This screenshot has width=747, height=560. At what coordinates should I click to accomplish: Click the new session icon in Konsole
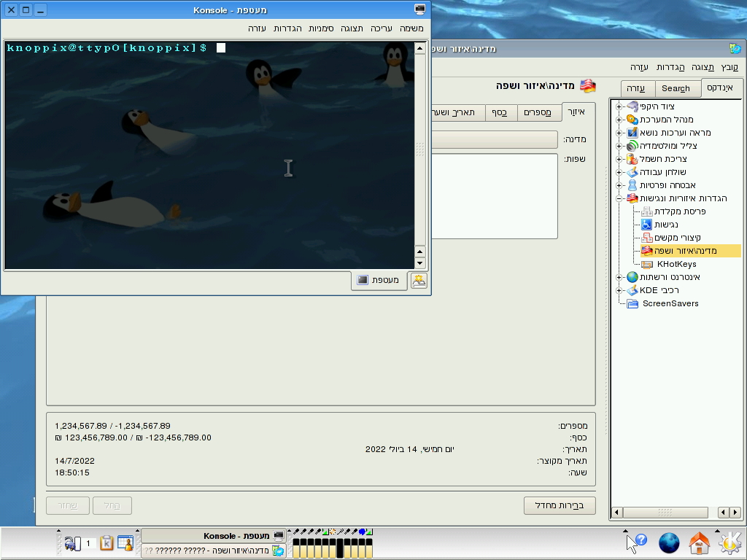pos(419,280)
